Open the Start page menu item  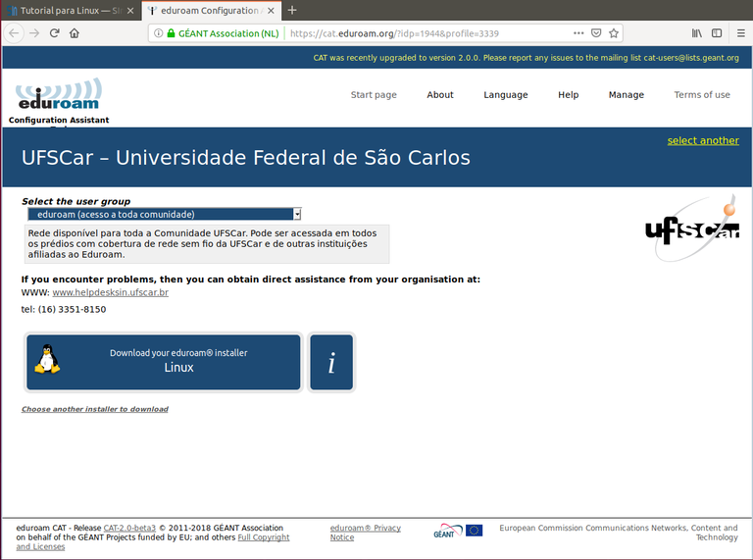[x=374, y=94]
